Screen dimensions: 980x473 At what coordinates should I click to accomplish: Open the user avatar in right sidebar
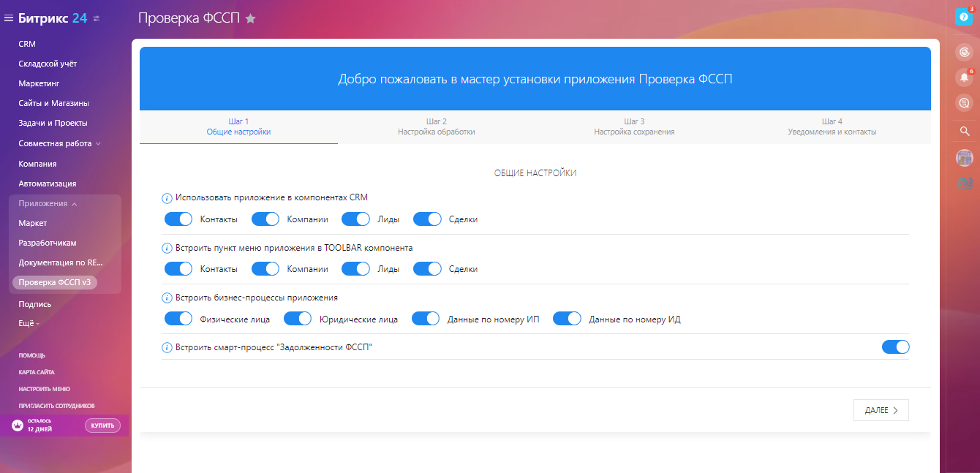[x=965, y=157]
